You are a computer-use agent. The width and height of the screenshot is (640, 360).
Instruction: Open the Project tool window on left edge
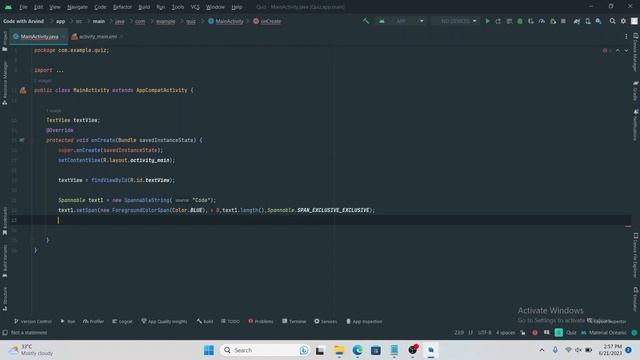click(5, 41)
